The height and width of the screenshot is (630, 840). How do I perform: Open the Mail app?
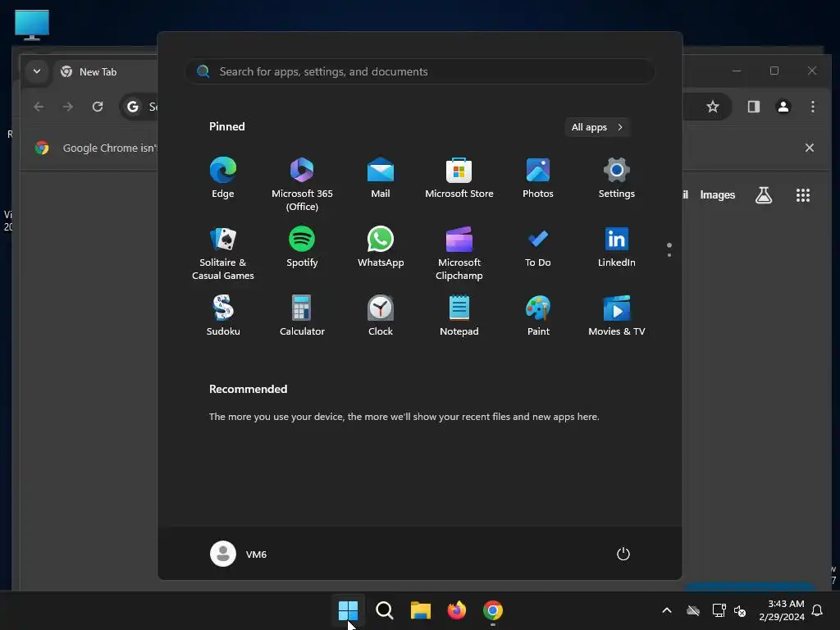coord(381,178)
